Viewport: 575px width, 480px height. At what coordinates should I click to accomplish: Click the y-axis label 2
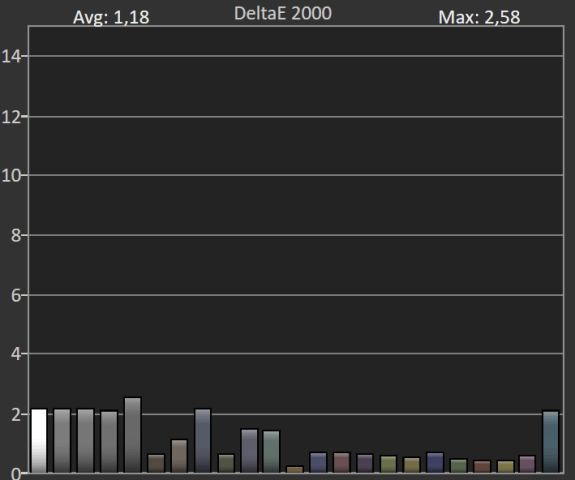(15, 415)
